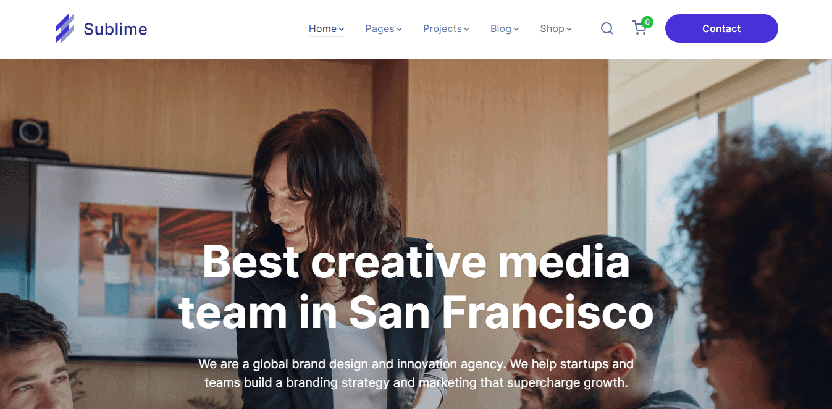Click the Sublime brand name text
The height and width of the screenshot is (409, 832).
click(x=115, y=29)
